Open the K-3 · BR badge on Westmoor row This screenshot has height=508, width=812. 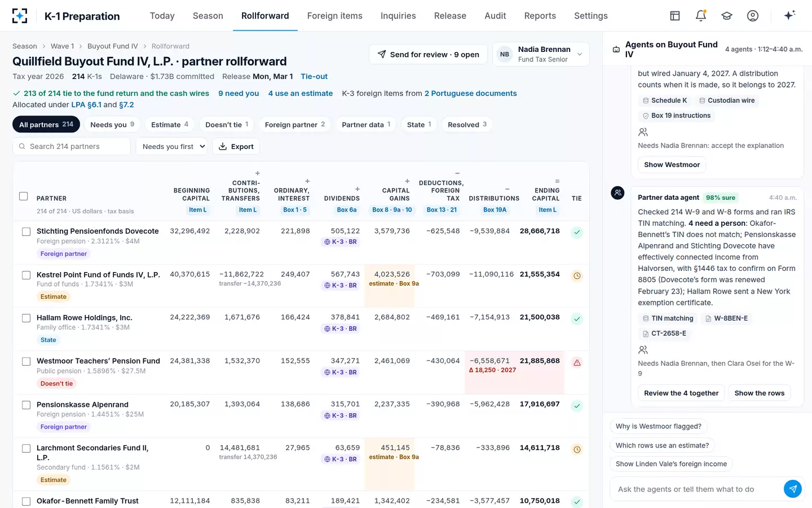tap(341, 373)
